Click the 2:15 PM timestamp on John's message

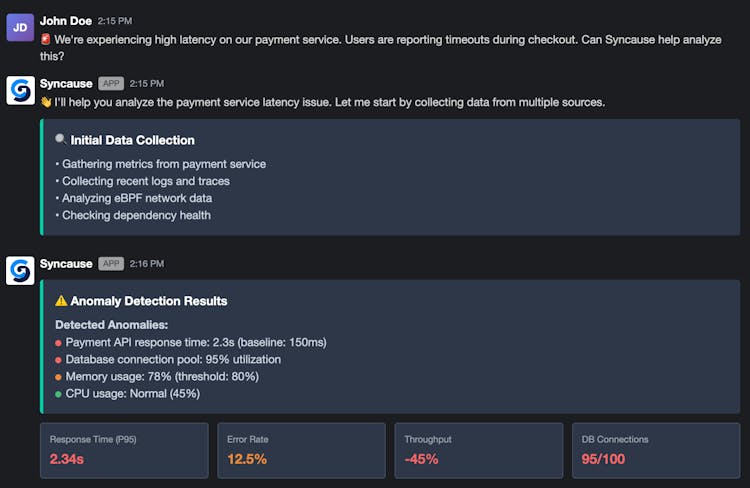(x=115, y=21)
